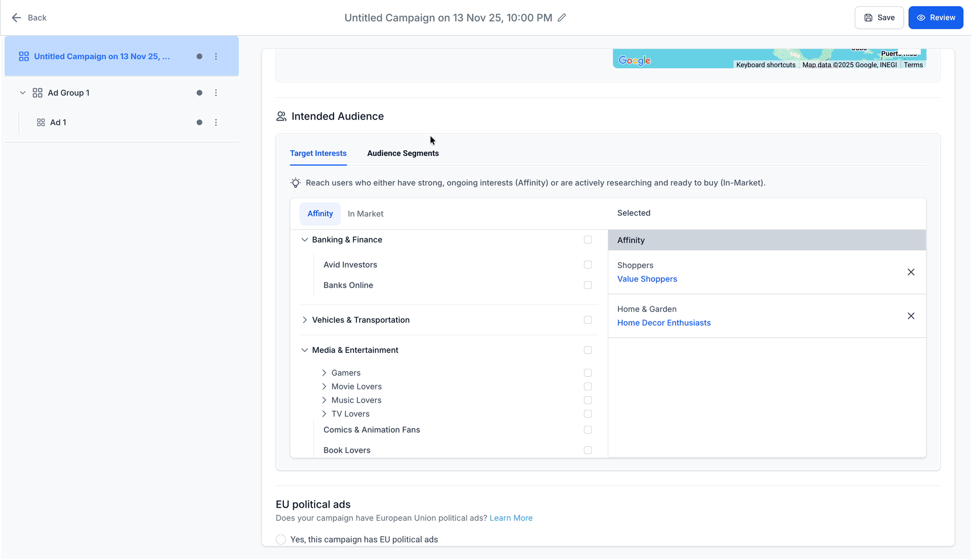Click the Google logo on the map
Image resolution: width=972 pixels, height=560 pixels.
634,60
